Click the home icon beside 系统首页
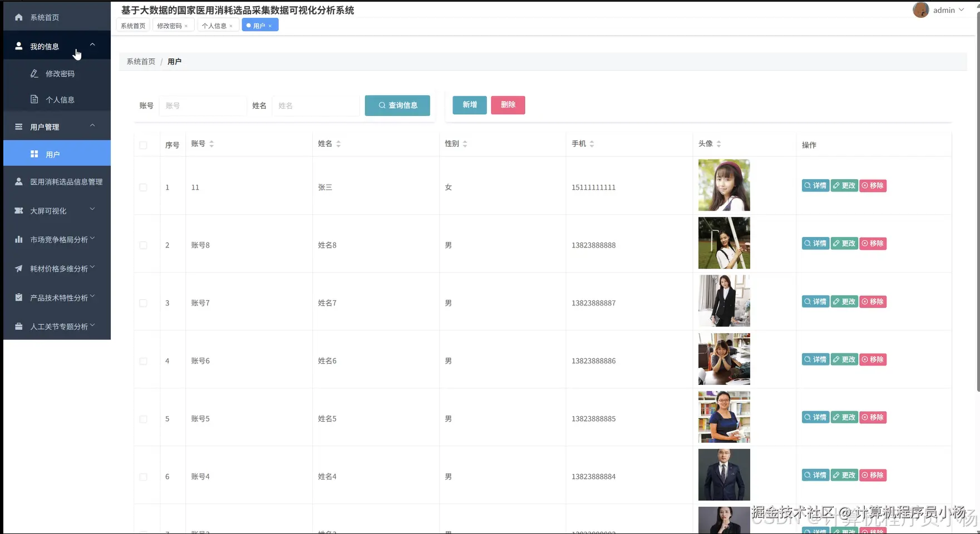Screen dimensions: 980x534 (x=18, y=17)
